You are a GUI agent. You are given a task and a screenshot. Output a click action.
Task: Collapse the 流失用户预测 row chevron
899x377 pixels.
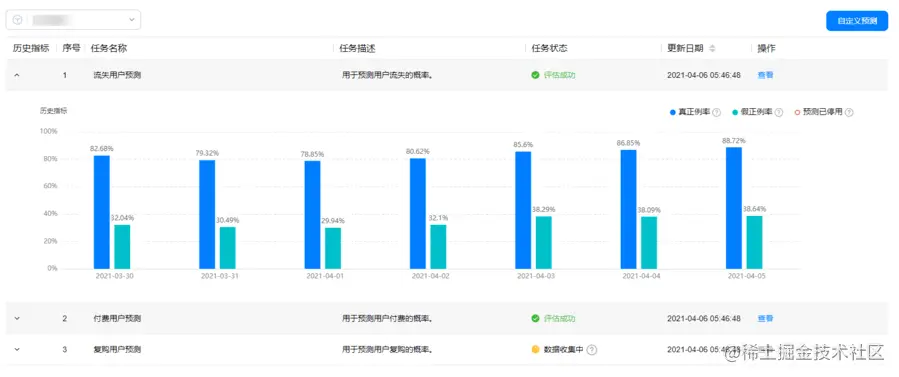[17, 75]
